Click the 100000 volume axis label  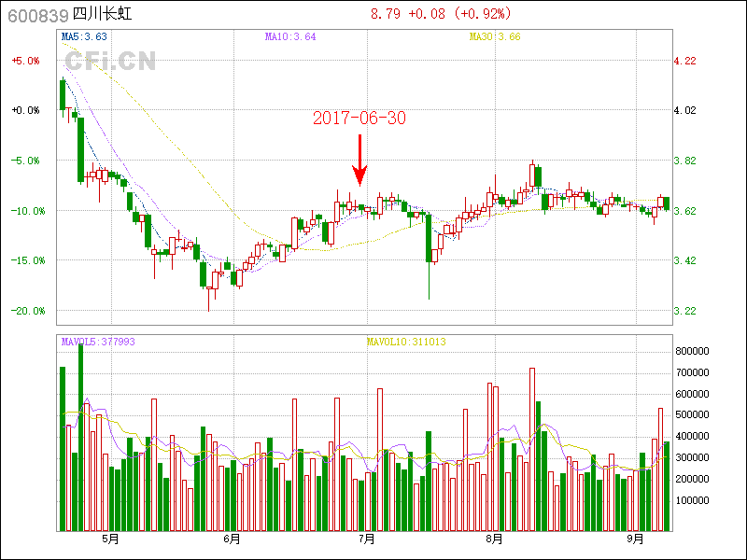tap(692, 500)
